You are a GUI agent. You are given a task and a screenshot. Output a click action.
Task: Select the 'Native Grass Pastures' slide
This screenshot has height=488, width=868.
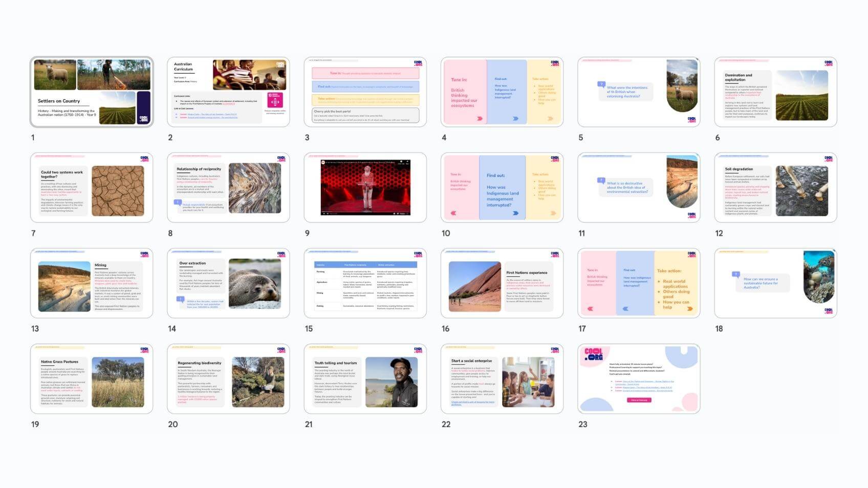coord(92,379)
